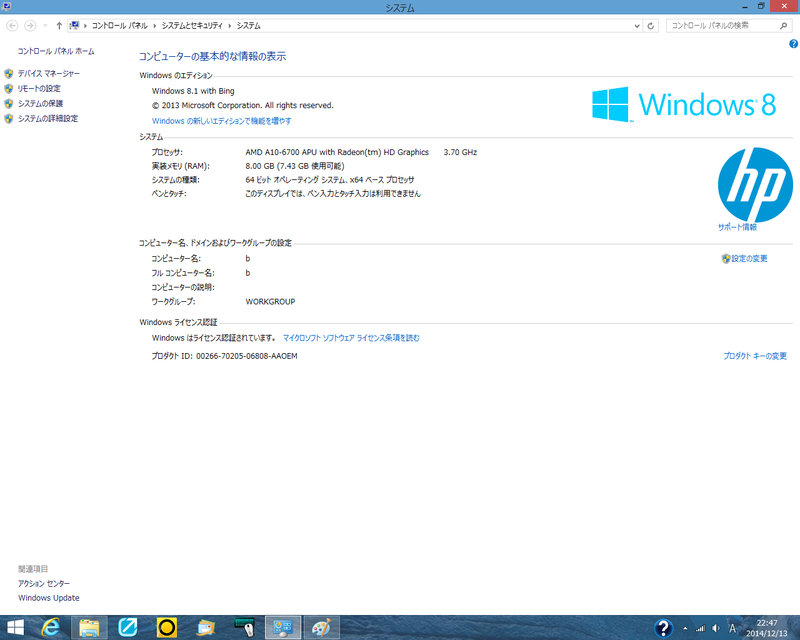Click the HP logo image
Screen dimensions: 800x640
(755, 185)
